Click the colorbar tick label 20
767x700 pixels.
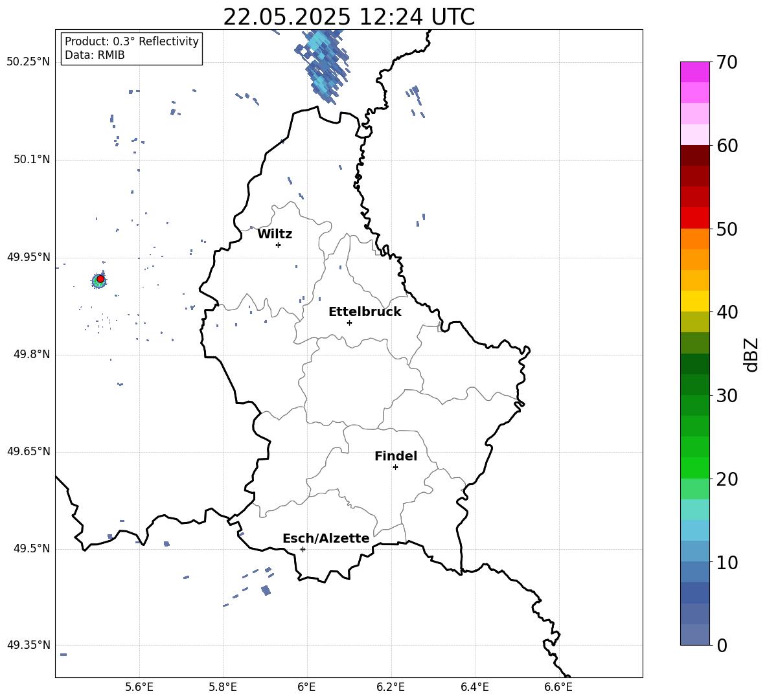tap(727, 479)
